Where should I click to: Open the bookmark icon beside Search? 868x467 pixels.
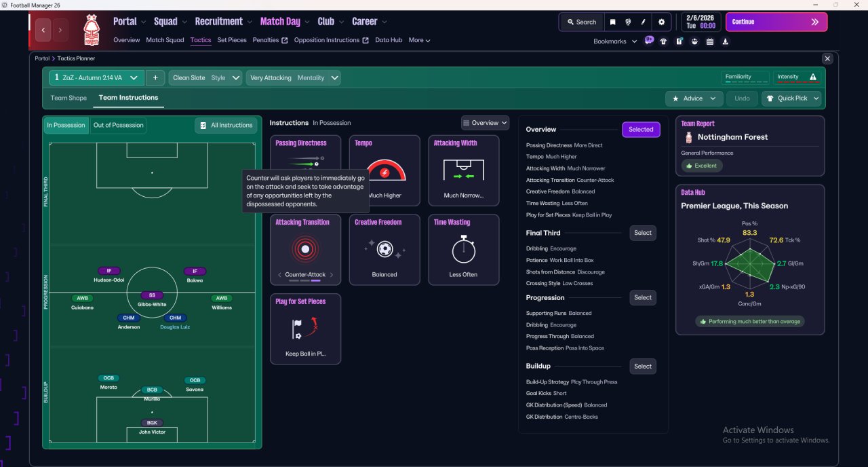(x=613, y=22)
